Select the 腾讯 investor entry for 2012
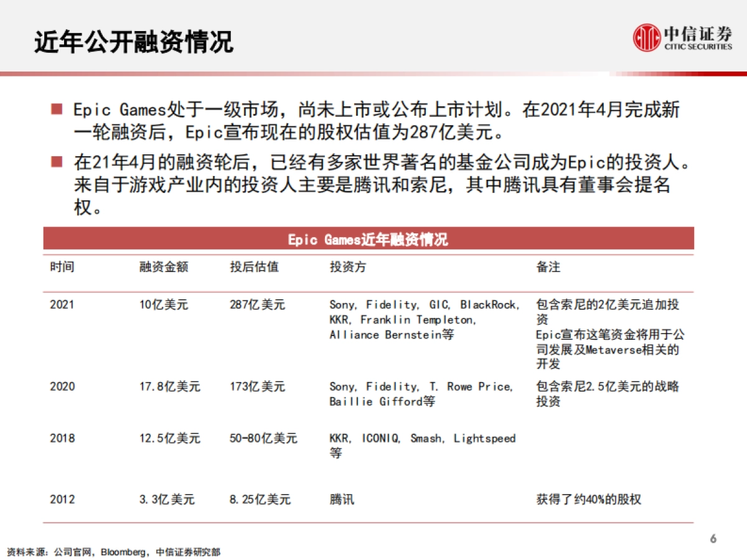 (x=342, y=499)
